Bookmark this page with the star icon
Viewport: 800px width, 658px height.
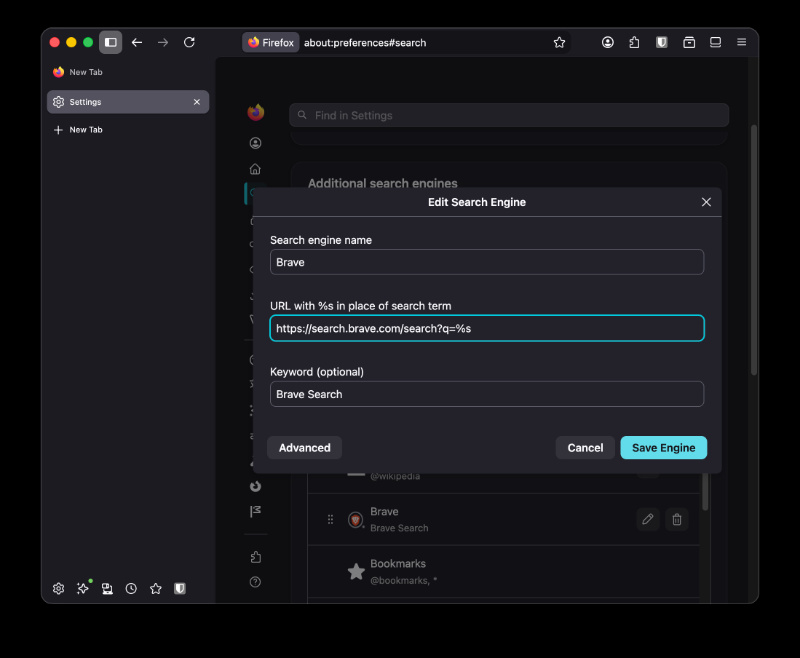tap(559, 42)
